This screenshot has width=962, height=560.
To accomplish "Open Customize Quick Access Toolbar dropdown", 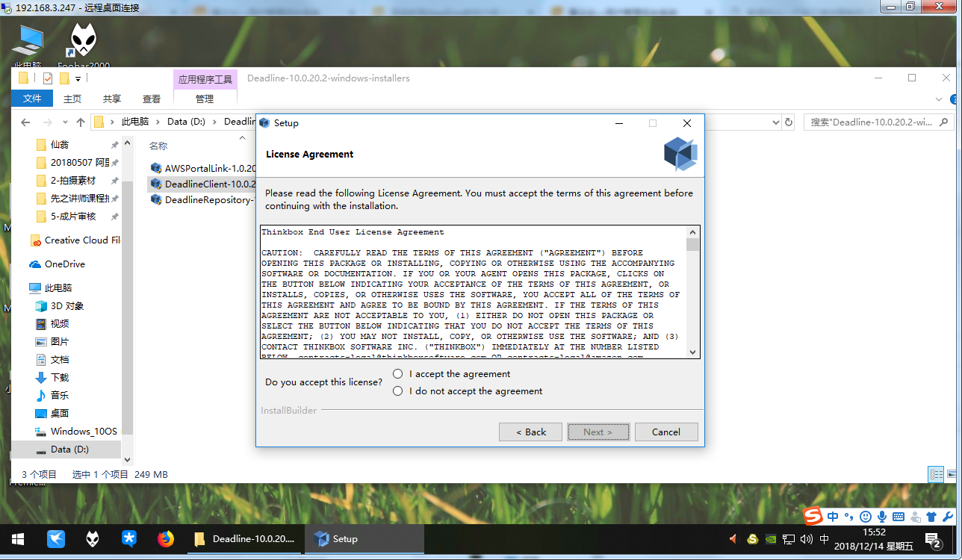I will click(x=78, y=79).
